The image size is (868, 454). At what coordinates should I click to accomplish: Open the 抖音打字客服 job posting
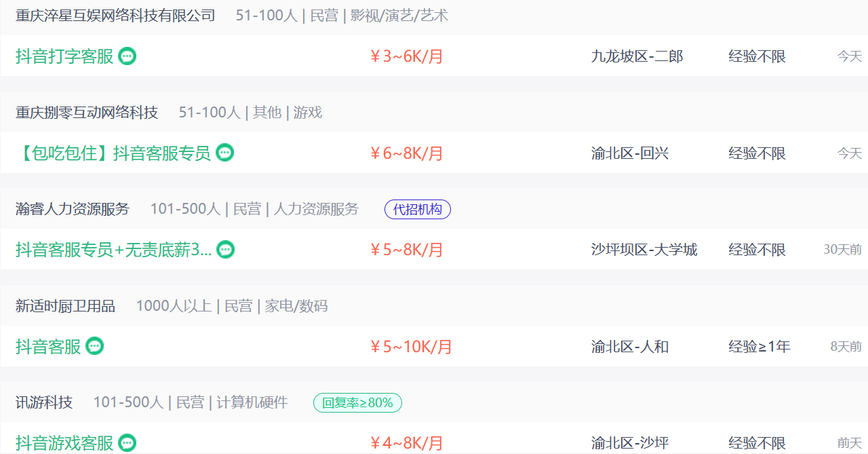pos(64,56)
